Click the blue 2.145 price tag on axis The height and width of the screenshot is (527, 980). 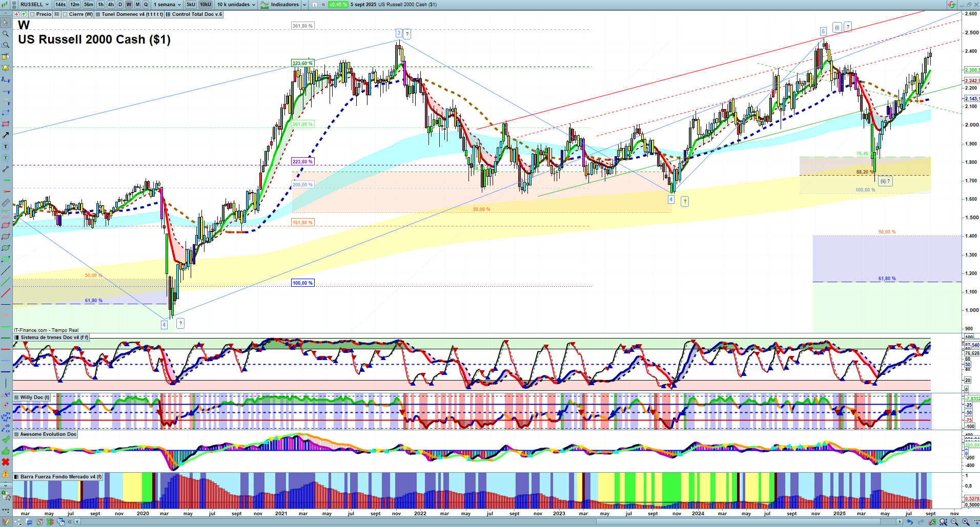(x=972, y=99)
